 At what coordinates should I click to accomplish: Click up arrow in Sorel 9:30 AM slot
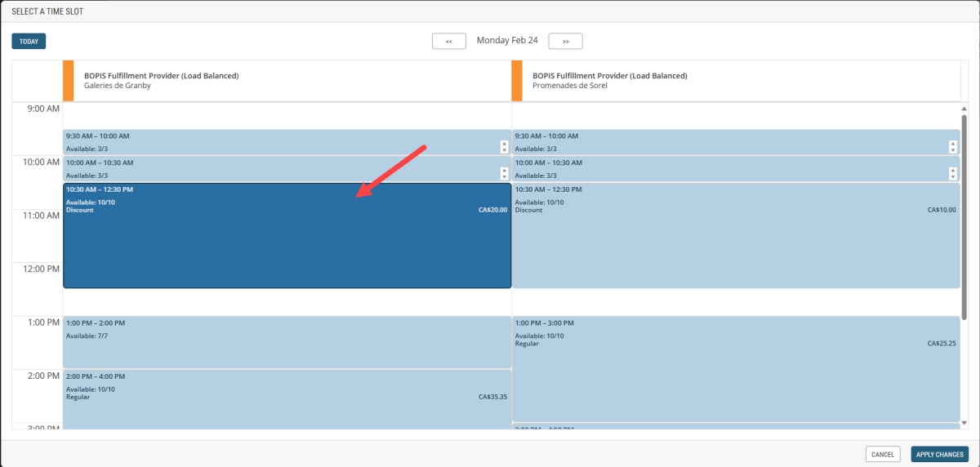(x=953, y=144)
